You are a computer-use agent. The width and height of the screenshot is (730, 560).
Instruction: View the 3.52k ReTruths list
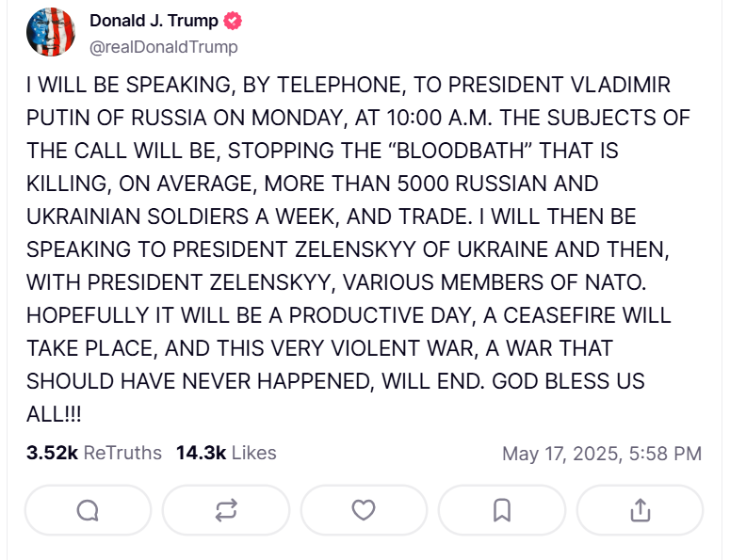[94, 453]
